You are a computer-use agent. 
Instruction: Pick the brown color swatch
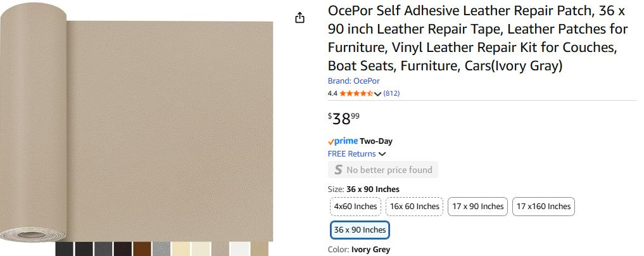click(x=142, y=249)
